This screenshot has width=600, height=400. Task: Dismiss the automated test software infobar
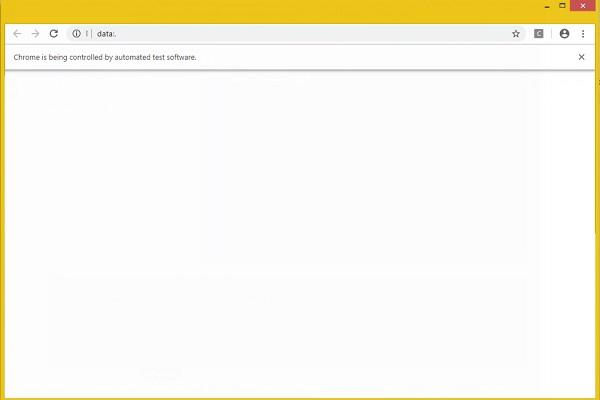click(582, 57)
